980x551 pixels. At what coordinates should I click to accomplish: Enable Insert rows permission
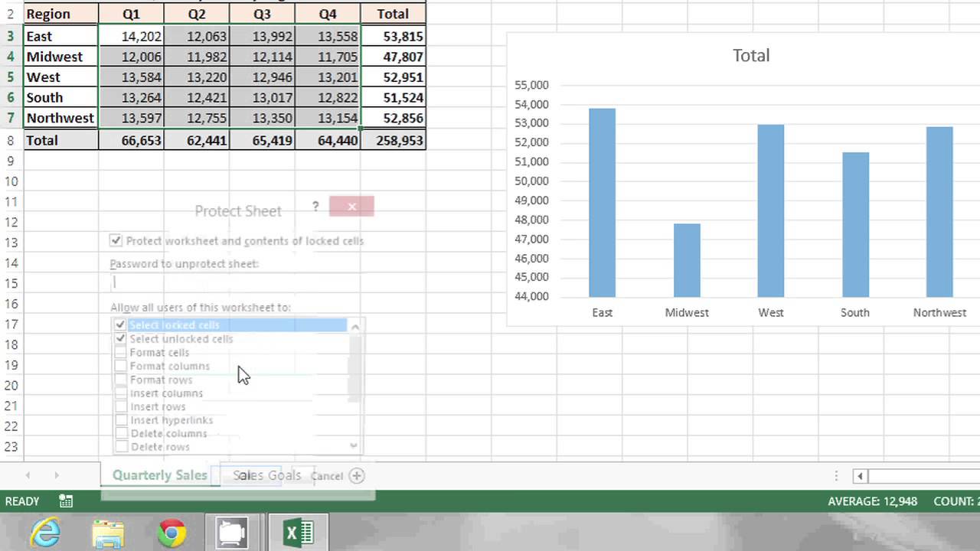pyautogui.click(x=120, y=406)
